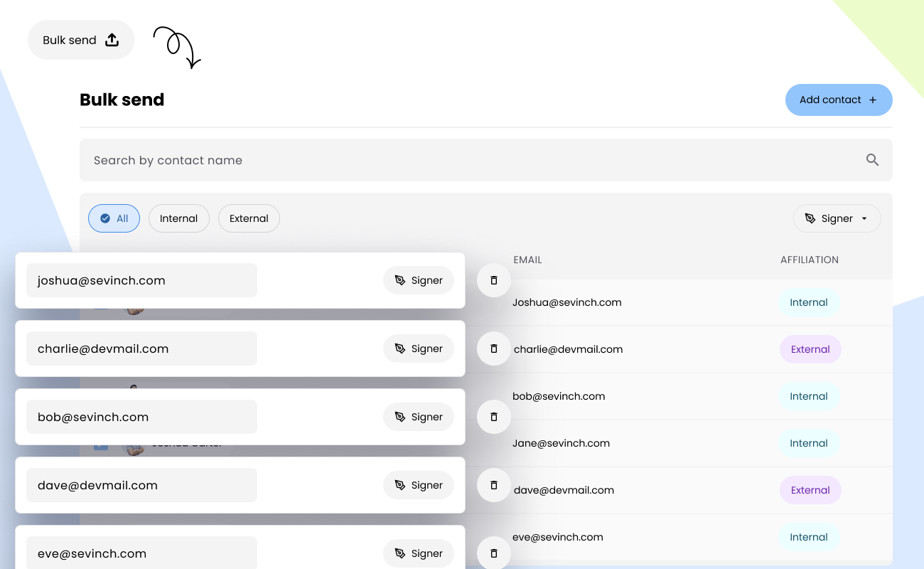Switch to the Internal filter tab
924x569 pixels.
click(178, 218)
